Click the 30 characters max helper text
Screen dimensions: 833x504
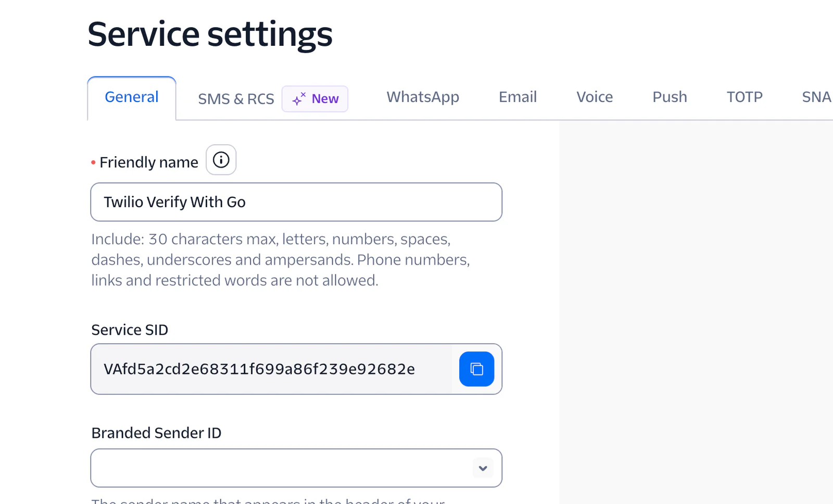pyautogui.click(x=281, y=260)
